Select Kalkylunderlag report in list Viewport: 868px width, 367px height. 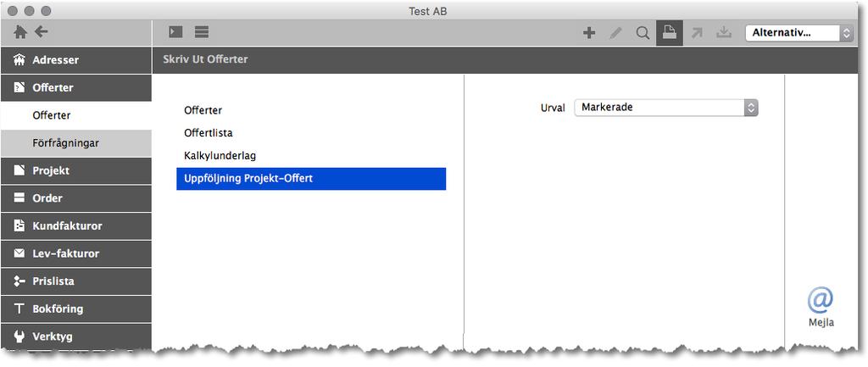tap(220, 156)
